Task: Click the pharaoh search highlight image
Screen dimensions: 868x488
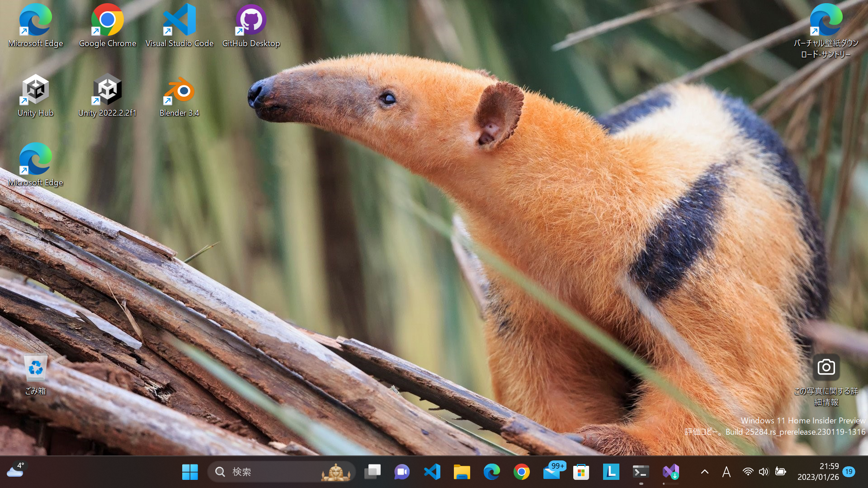Action: (x=335, y=472)
